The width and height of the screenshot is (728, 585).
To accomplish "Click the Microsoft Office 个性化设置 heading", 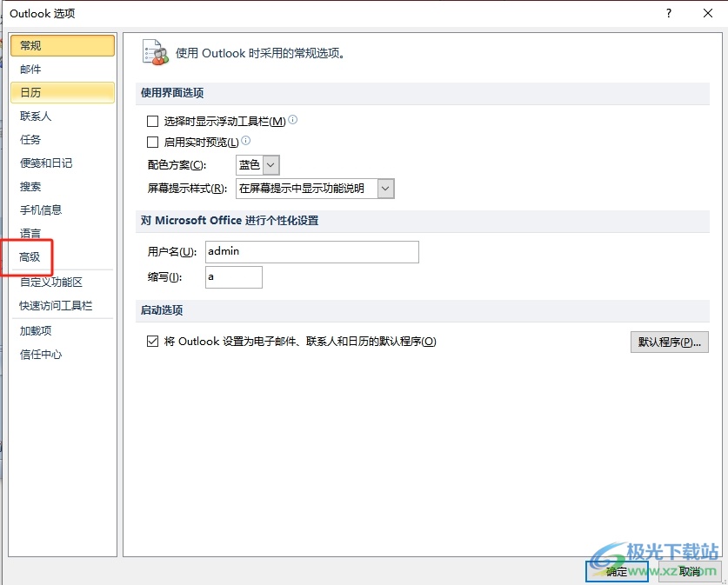I will [x=230, y=221].
